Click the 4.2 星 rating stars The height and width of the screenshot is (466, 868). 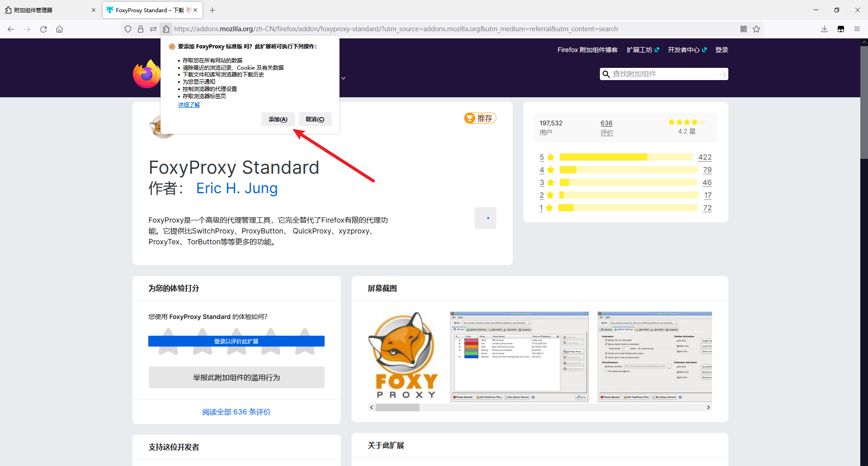[687, 122]
